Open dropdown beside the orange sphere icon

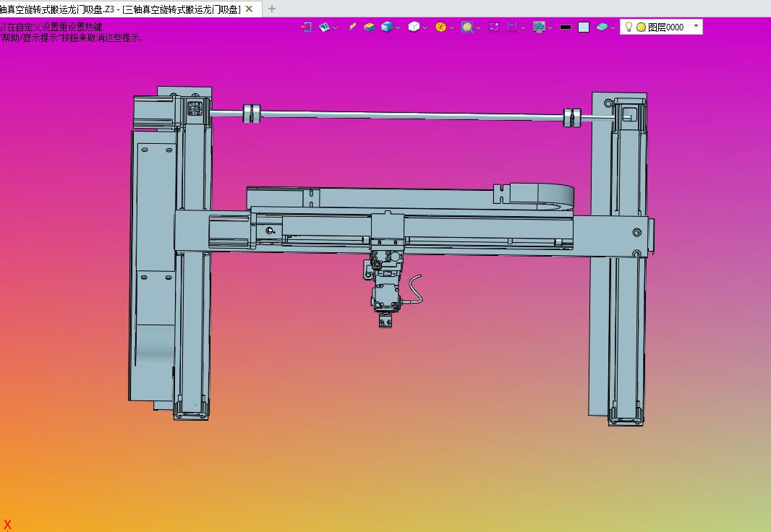point(451,27)
